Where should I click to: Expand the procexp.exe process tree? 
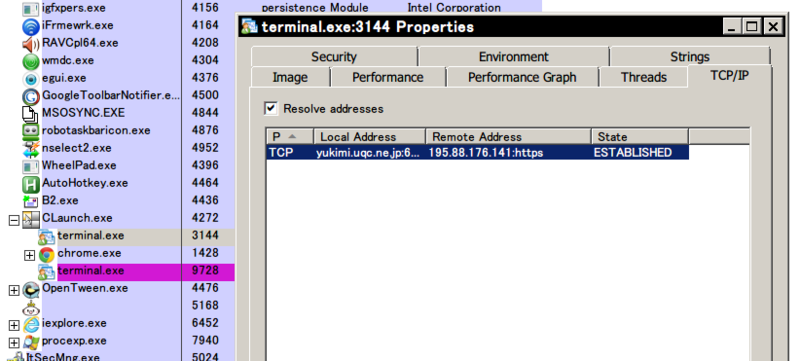coord(14,342)
